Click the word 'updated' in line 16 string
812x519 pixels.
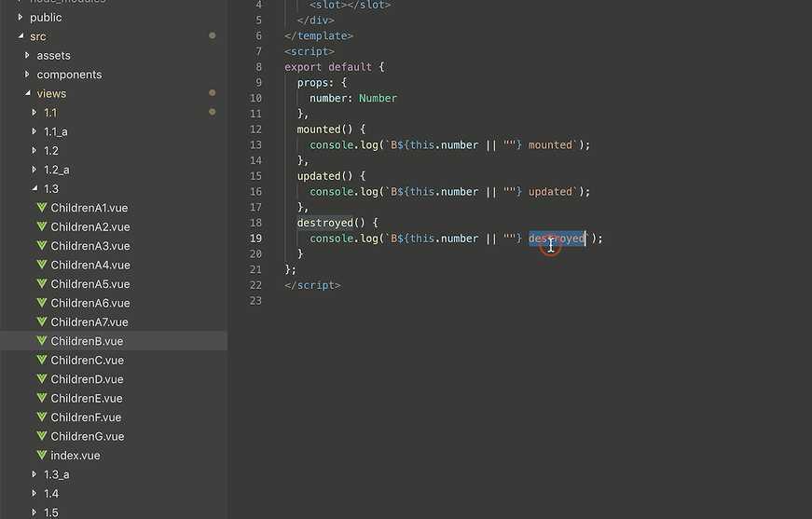(x=550, y=191)
